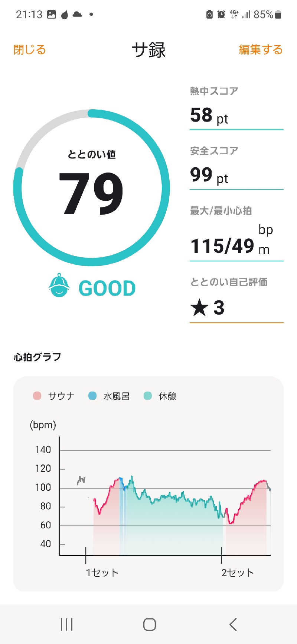297x644 pixels.
Task: Select the 休憩 teal legend swatch
Action: tap(148, 396)
